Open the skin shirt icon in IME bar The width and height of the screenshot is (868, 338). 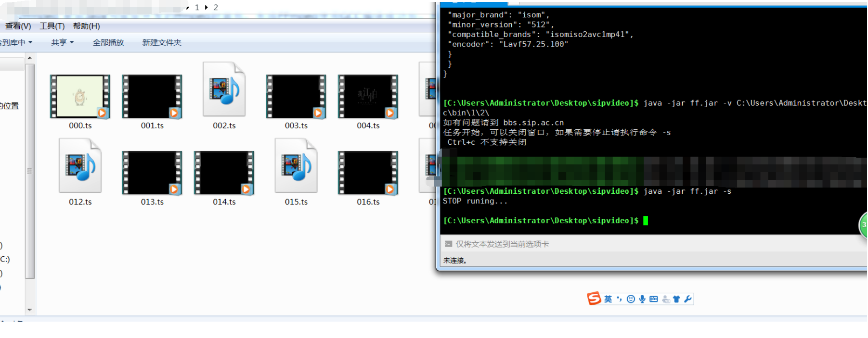click(676, 299)
